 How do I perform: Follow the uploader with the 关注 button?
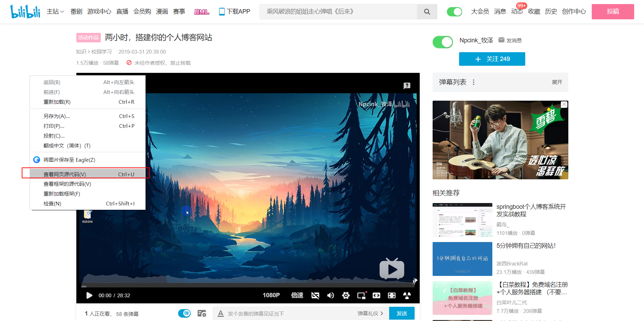492,59
